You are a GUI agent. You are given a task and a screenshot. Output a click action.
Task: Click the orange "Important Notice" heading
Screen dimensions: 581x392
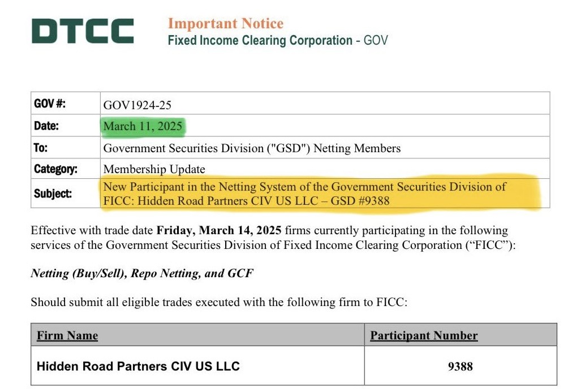225,24
